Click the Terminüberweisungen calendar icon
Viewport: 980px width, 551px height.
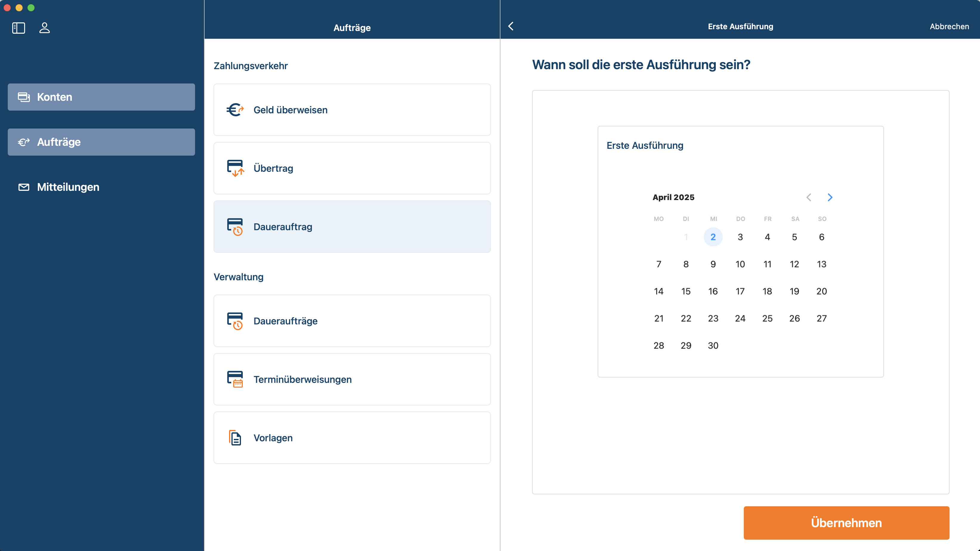(x=235, y=379)
